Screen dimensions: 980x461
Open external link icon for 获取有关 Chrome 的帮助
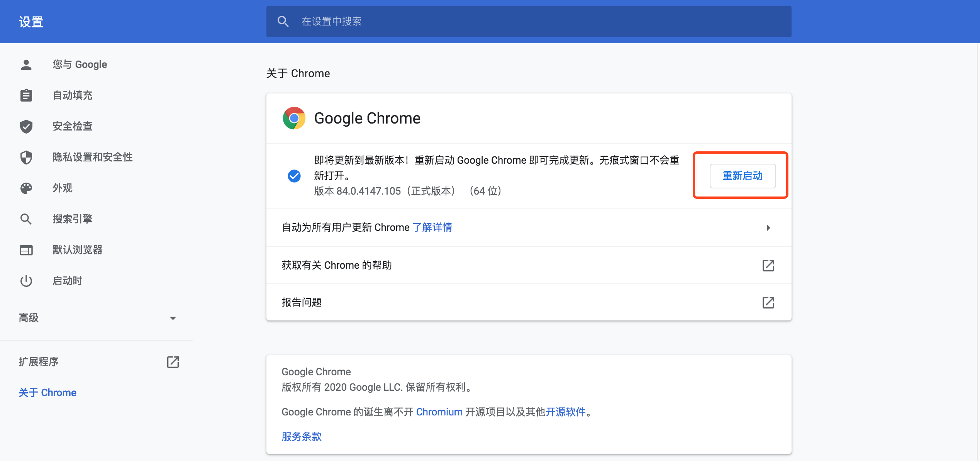768,265
